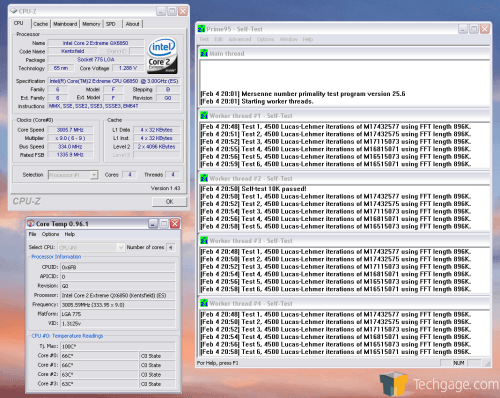Open the File menu in Core Temp
Viewport: 500px width, 398px height.
pyautogui.click(x=32, y=234)
